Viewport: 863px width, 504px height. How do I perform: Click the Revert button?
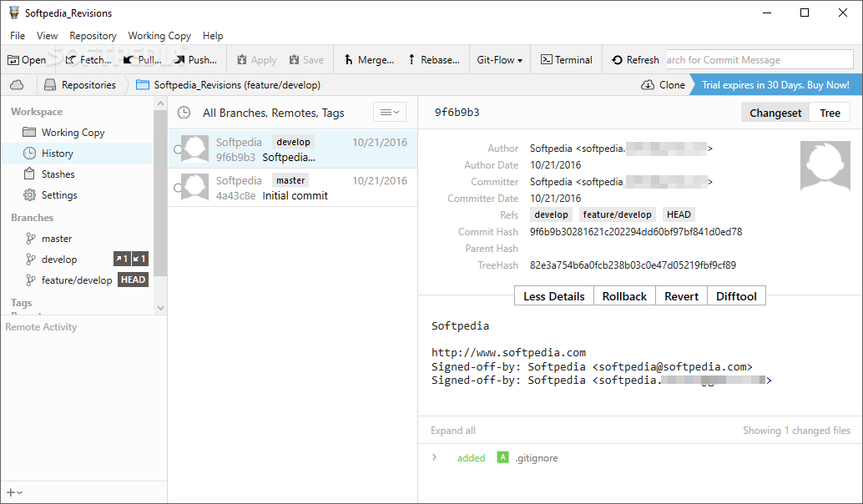[681, 296]
